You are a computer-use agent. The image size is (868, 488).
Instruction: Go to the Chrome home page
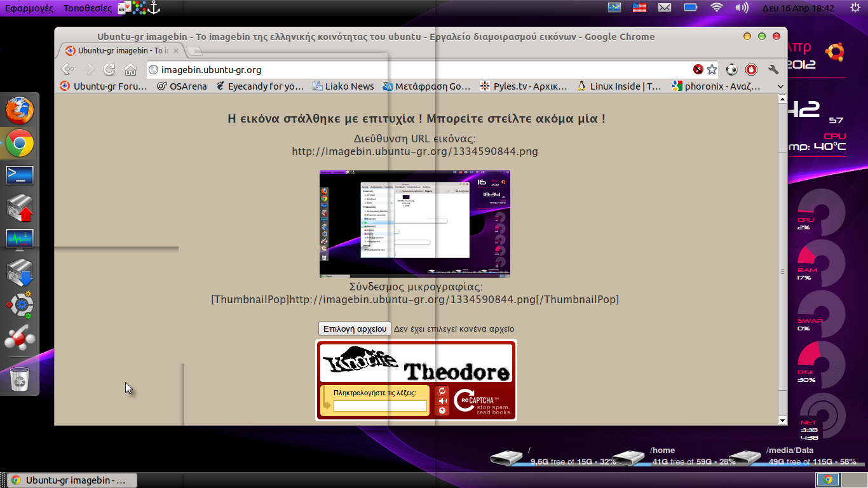pos(130,70)
